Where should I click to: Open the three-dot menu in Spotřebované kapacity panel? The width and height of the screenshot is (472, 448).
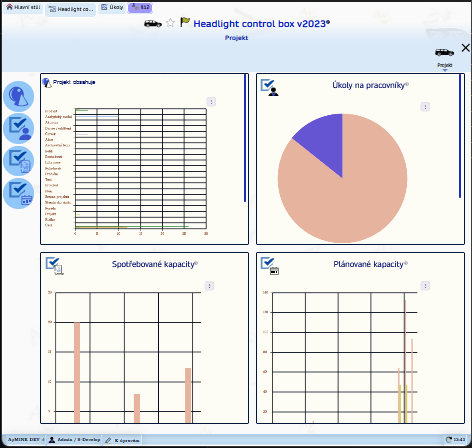pos(209,286)
